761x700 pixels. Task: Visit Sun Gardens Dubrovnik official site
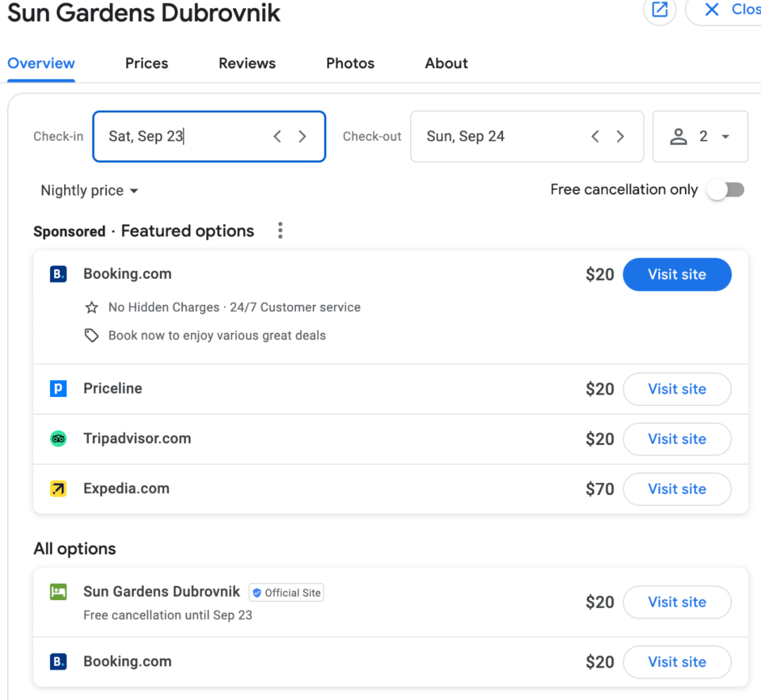tap(676, 602)
